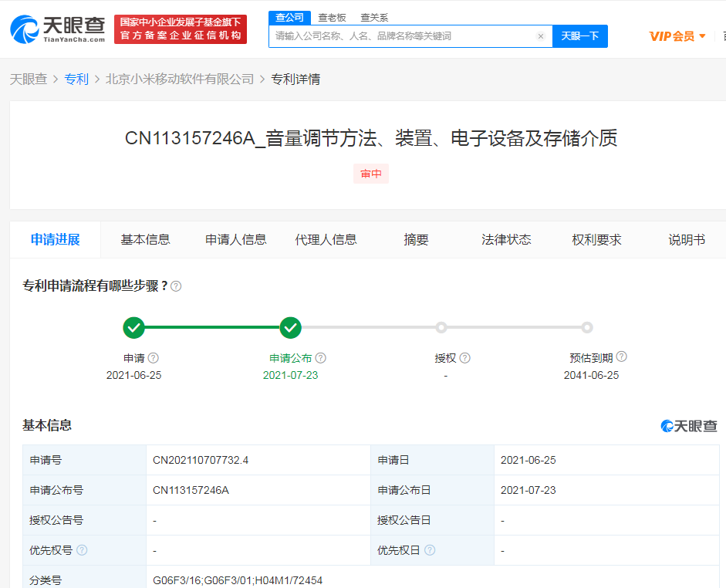726x588 pixels.
Task: Click help icon beside 专利申请流程有哪些步骤
Action: pyautogui.click(x=176, y=286)
